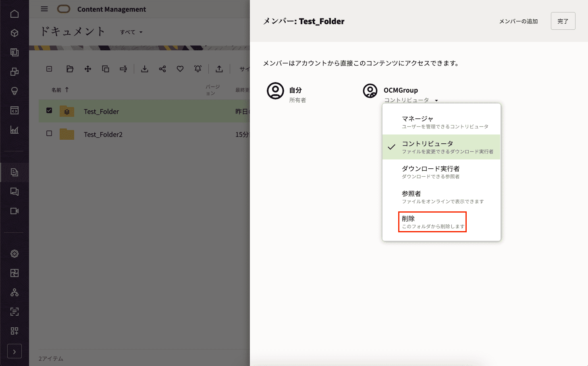Sort by the 名前 column header
Screen dimensions: 588x366
56,90
